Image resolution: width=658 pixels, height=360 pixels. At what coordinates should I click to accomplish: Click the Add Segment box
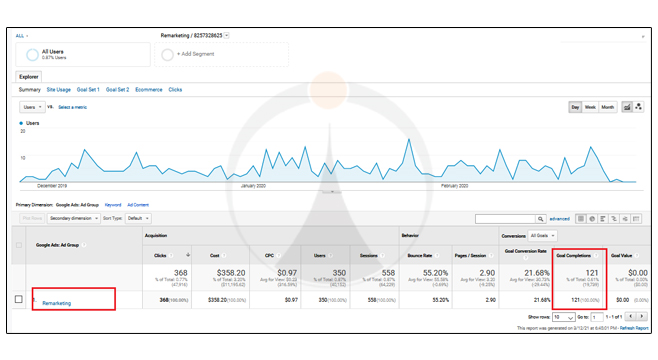pos(222,54)
